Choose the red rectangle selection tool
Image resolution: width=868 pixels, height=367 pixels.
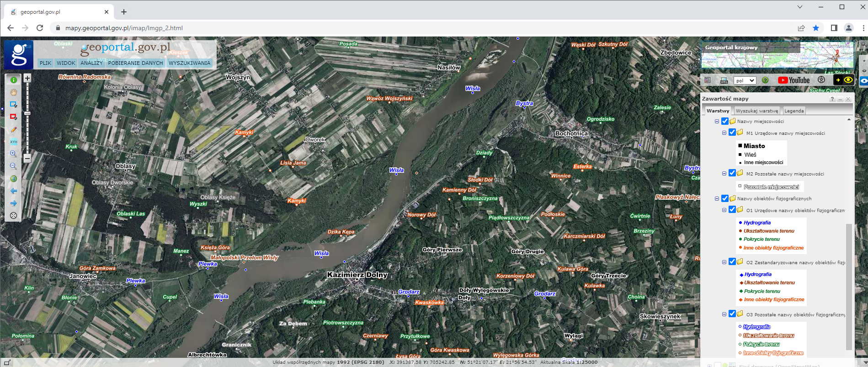pyautogui.click(x=14, y=117)
